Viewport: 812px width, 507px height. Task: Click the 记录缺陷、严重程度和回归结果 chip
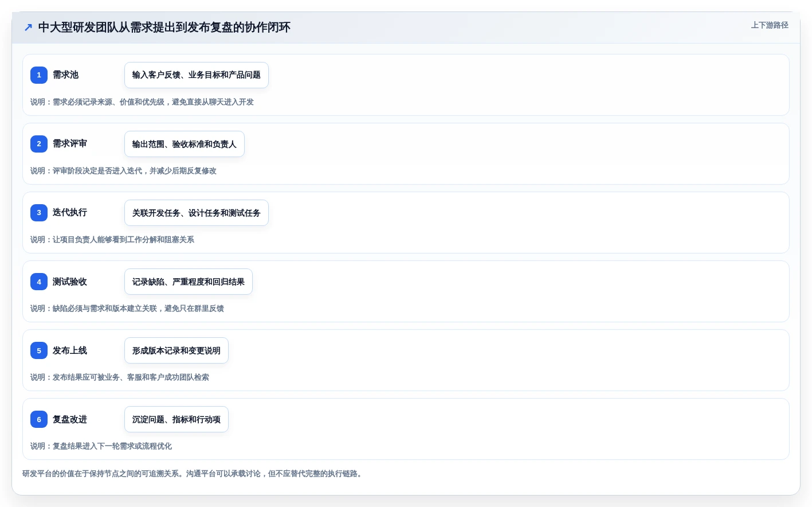189,282
